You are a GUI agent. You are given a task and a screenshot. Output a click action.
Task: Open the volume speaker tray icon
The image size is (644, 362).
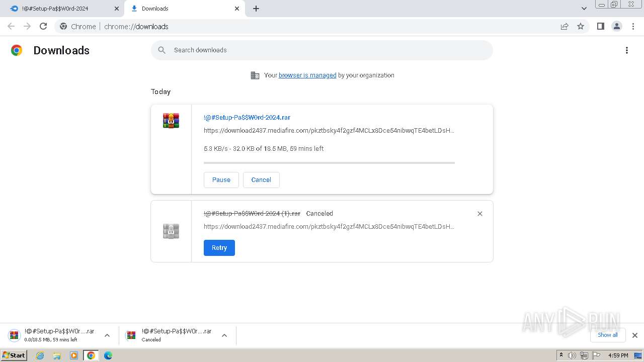572,355
